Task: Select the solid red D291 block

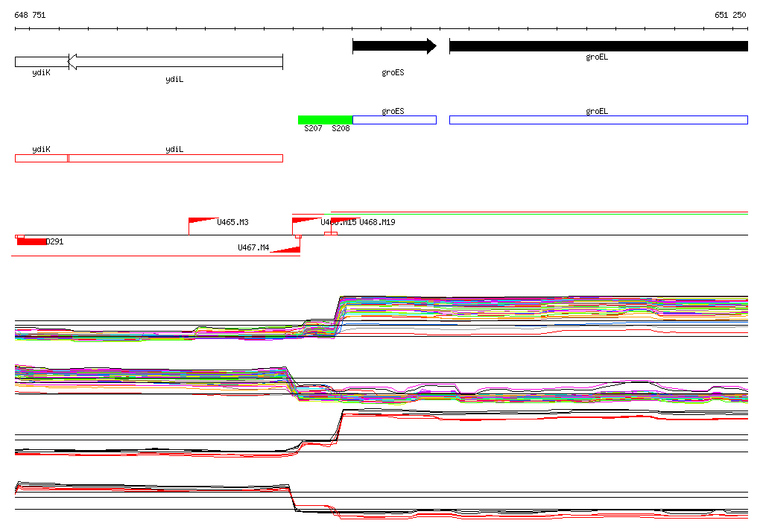Action: click(31, 241)
